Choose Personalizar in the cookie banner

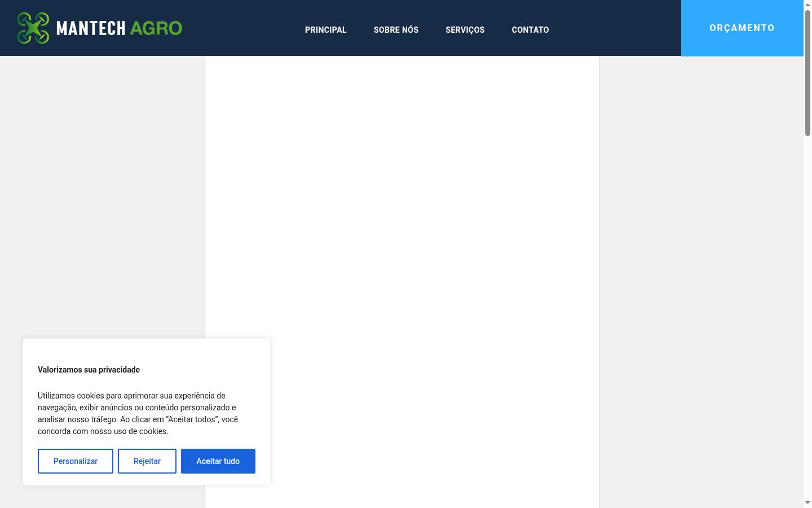(x=76, y=461)
